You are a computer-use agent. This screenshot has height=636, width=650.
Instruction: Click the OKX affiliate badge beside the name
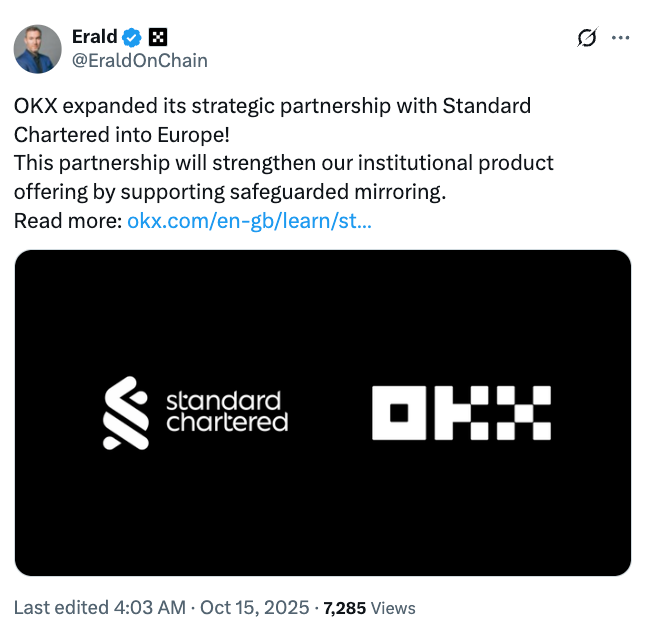(158, 38)
